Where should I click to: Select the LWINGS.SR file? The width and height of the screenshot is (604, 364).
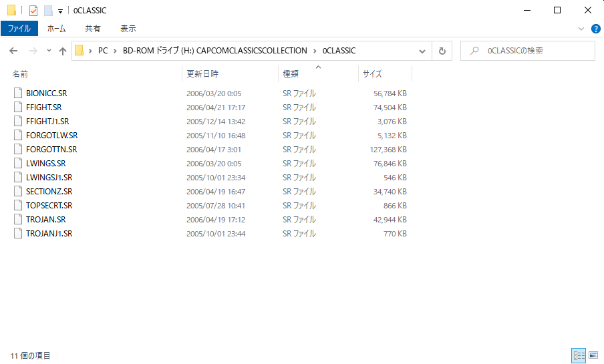46,164
